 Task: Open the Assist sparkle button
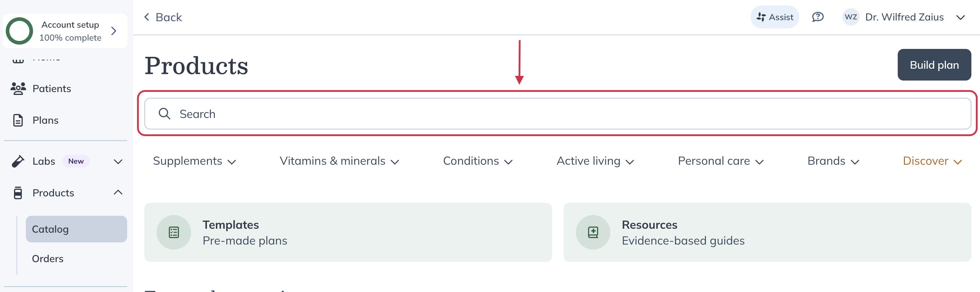775,17
